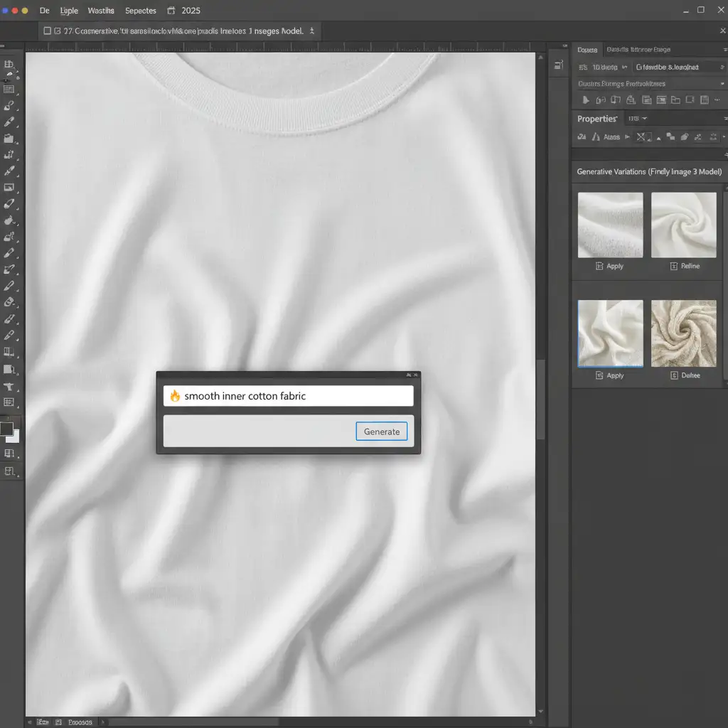Click the Refine icon under the swirl thumbnail

pyautogui.click(x=674, y=266)
